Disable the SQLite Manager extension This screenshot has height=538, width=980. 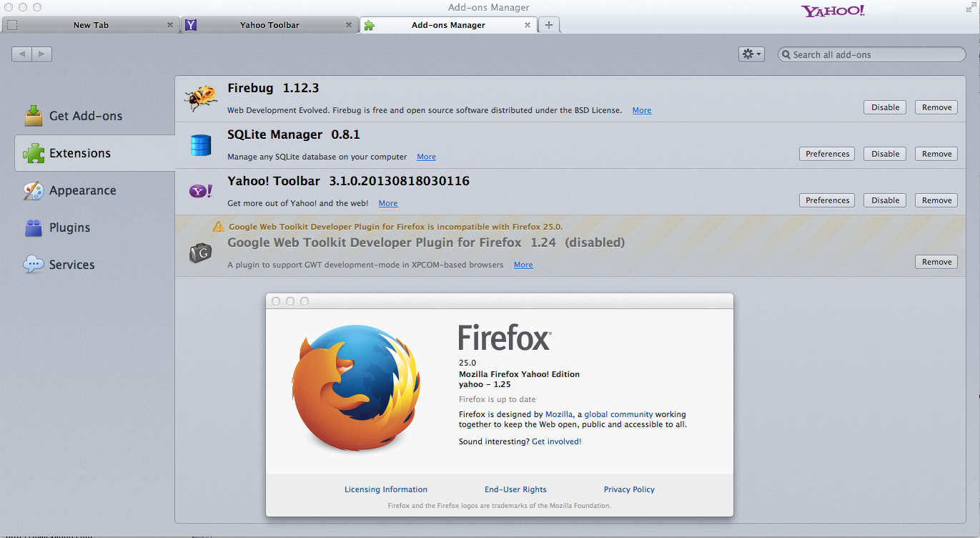(885, 154)
